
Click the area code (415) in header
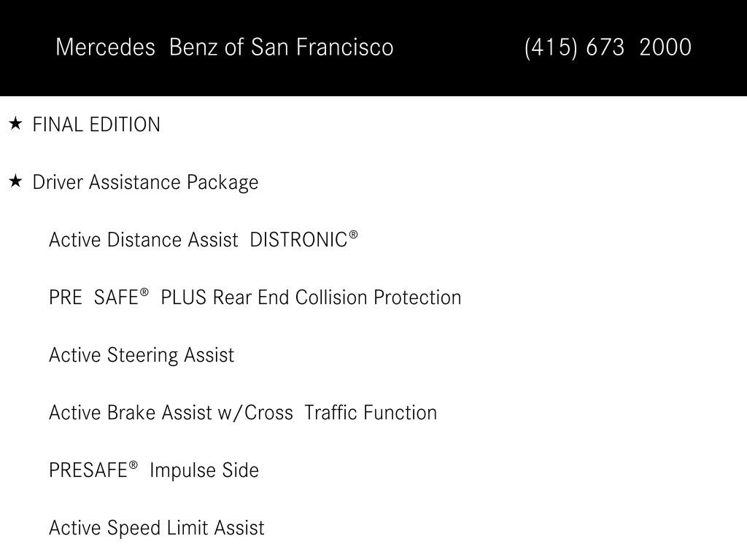coord(551,47)
